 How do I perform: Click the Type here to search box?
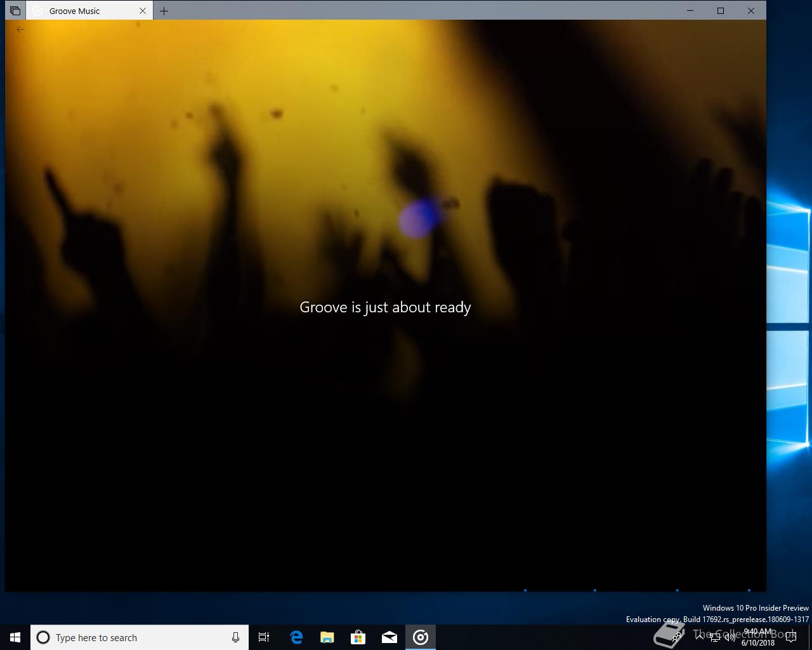(140, 637)
